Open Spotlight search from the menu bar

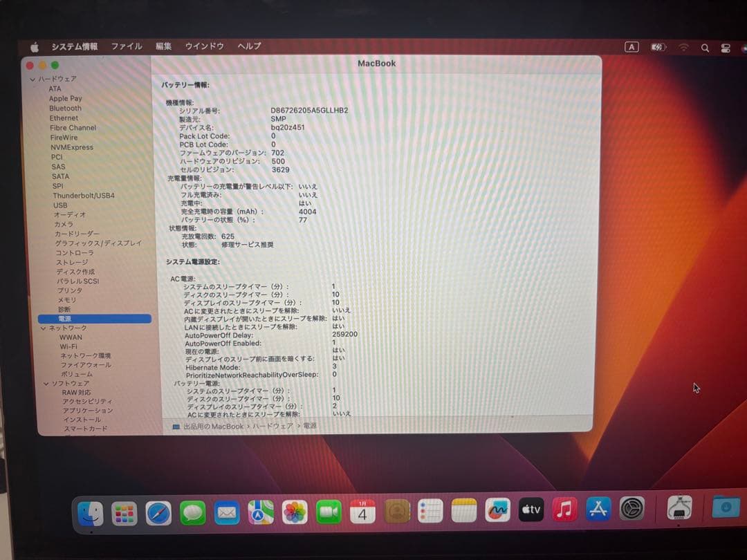[704, 47]
